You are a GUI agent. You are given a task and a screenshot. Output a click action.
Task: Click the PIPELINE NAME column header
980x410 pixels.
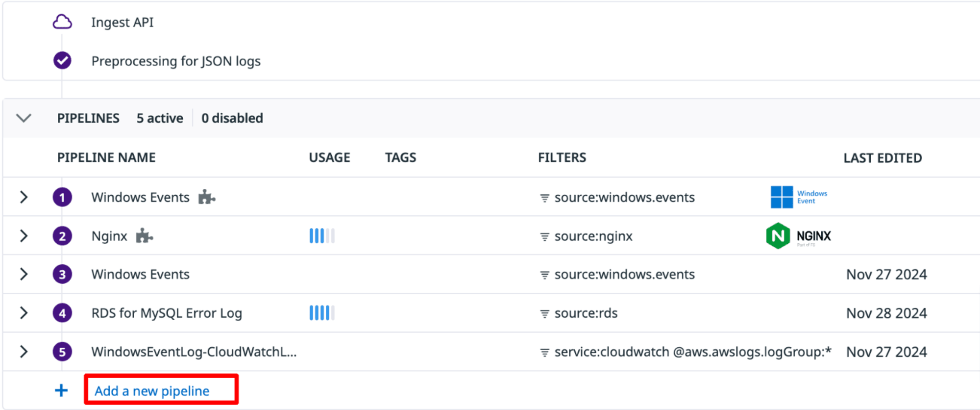tap(106, 157)
